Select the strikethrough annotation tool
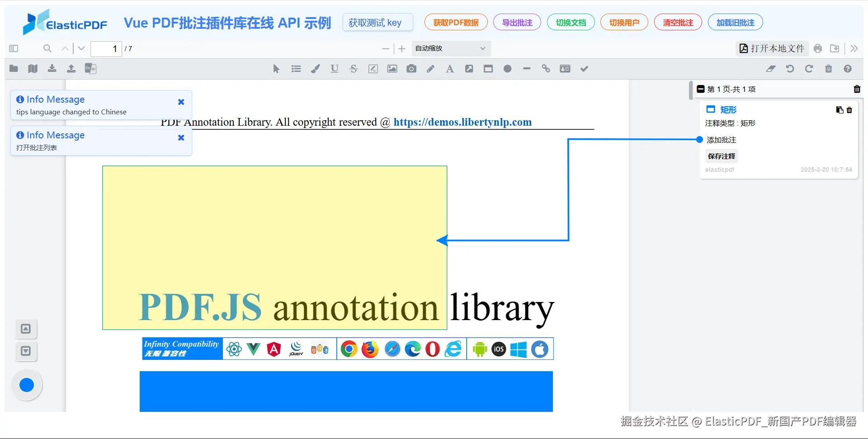 click(354, 68)
